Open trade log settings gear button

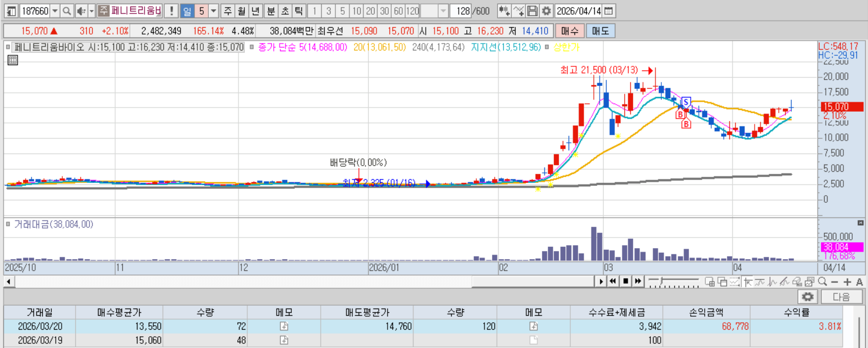pyautogui.click(x=808, y=297)
